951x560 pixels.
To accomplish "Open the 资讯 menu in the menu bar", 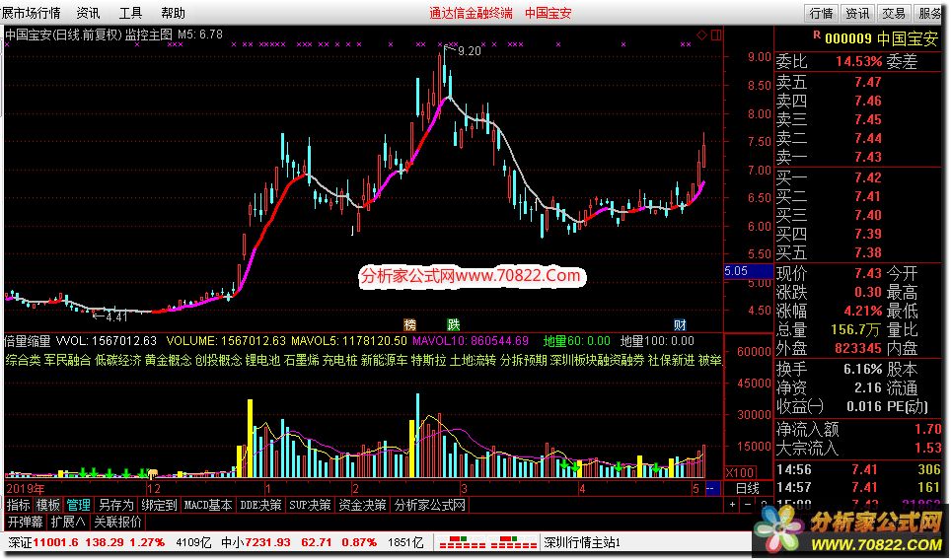I will (89, 13).
